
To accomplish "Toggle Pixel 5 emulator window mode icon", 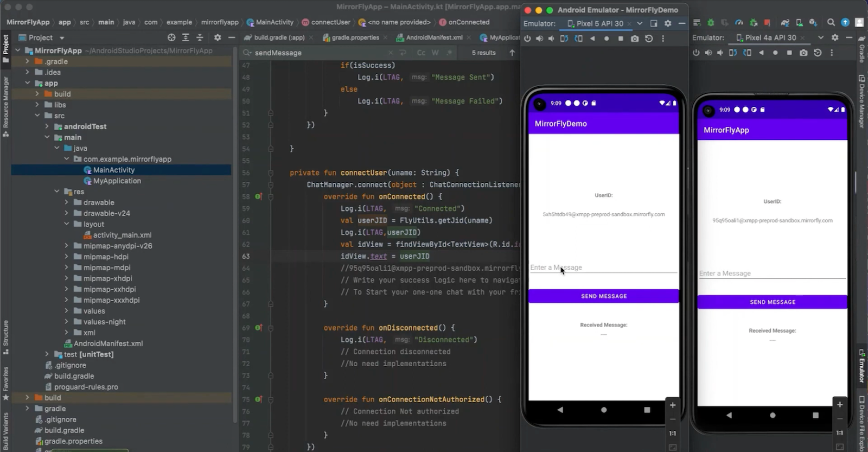I will point(654,23).
